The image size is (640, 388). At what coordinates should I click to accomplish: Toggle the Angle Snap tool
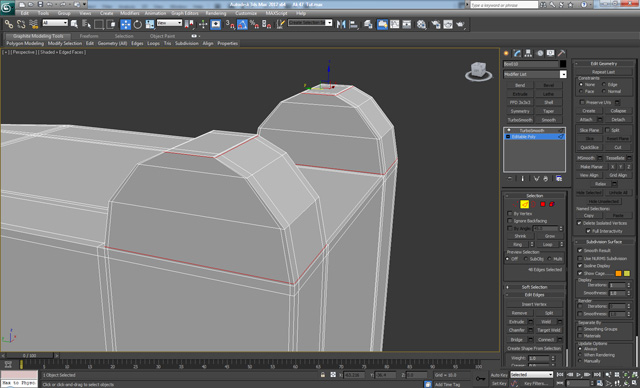[242, 24]
